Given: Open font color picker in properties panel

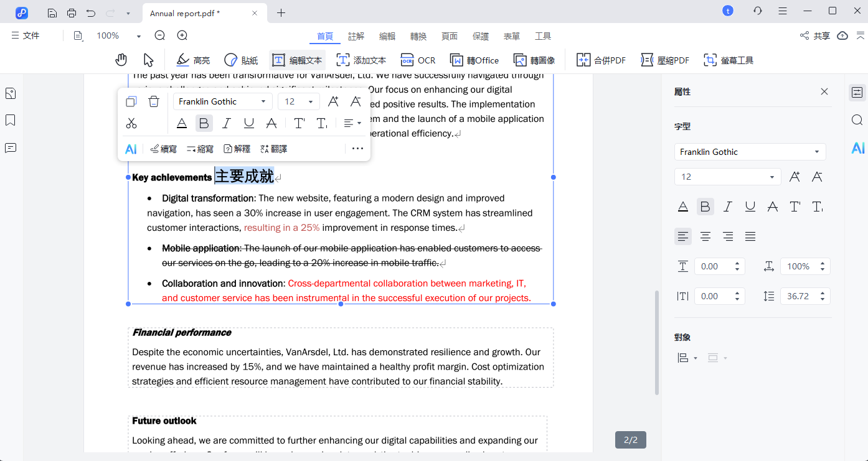Looking at the screenshot, I should coord(683,207).
